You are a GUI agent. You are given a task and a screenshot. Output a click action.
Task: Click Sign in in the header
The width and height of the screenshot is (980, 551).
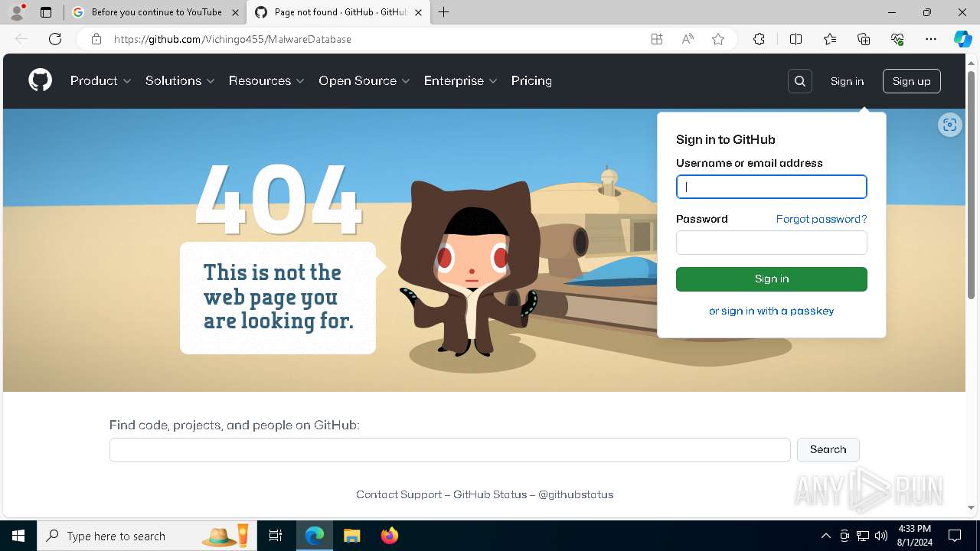(847, 81)
